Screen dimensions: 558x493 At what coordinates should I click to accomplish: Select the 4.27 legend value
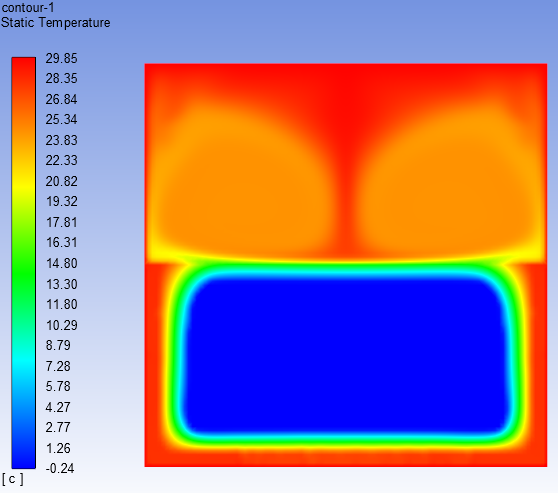coord(58,407)
